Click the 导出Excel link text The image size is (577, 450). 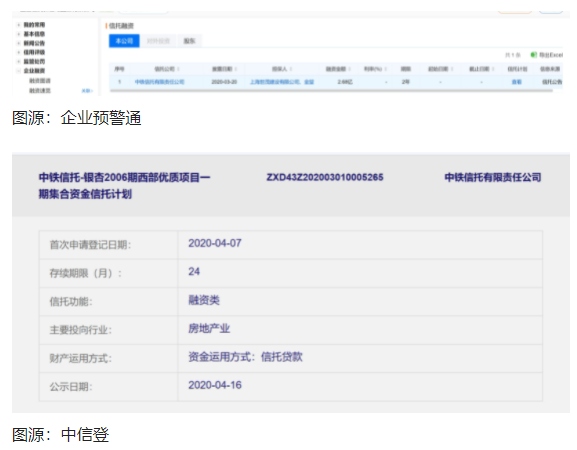[551, 55]
